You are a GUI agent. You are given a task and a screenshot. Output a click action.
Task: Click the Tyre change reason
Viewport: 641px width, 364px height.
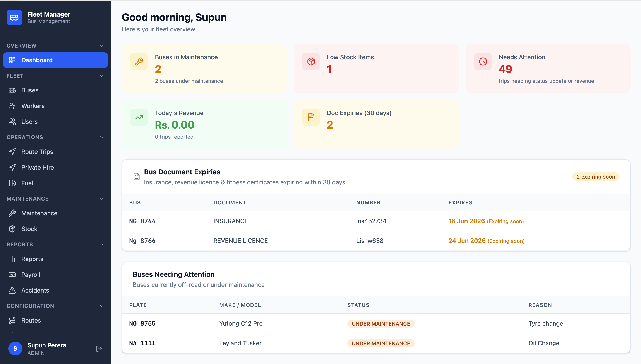(546, 324)
